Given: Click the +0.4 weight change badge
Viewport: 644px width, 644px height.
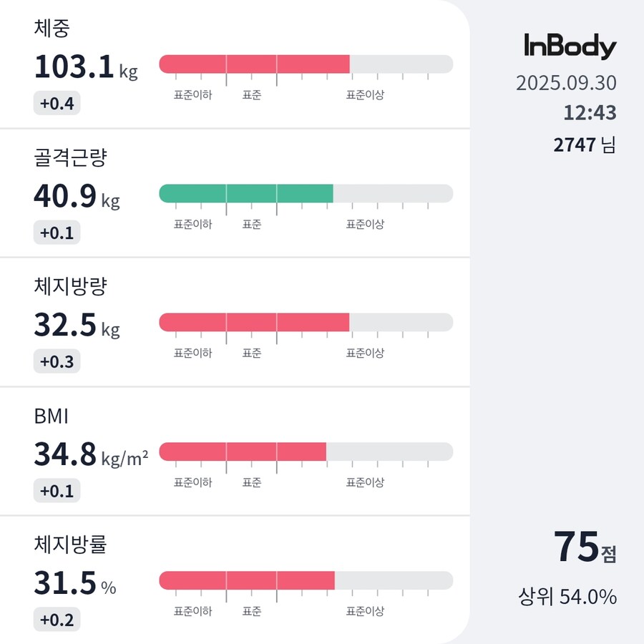Looking at the screenshot, I should point(57,104).
